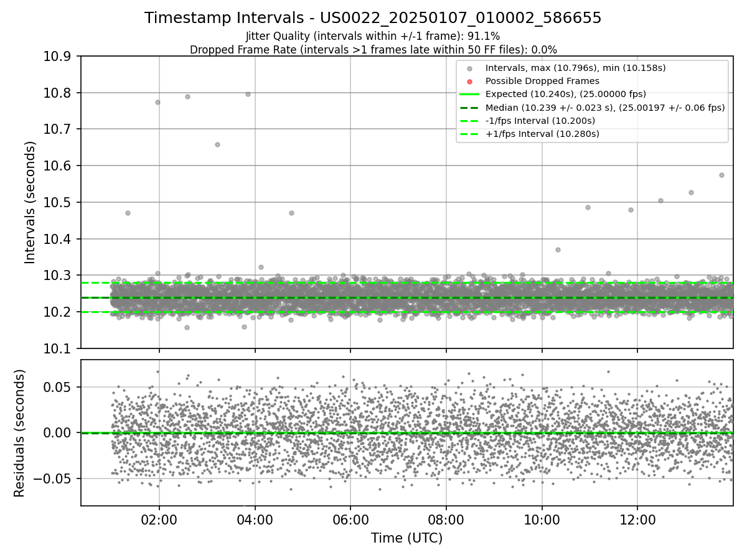Click the highest outlier point near 10.8 seconds

[x=248, y=94]
